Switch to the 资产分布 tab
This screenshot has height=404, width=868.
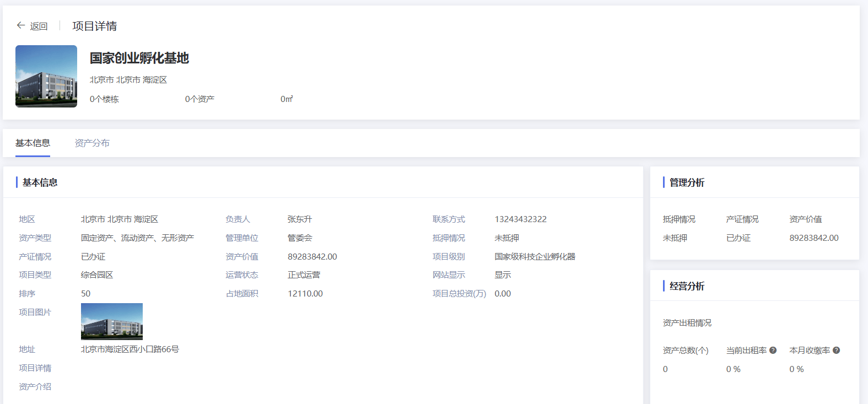(x=92, y=143)
